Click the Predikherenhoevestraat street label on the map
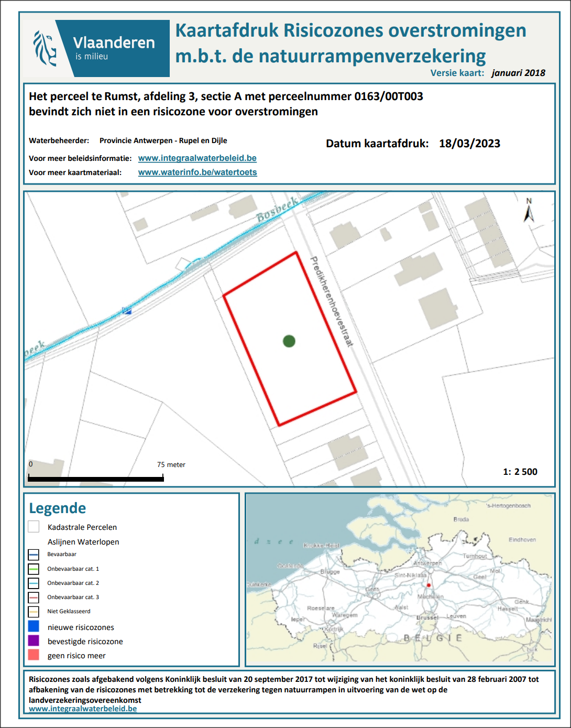 point(332,301)
